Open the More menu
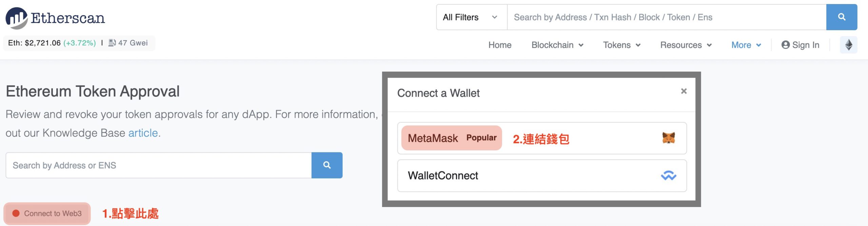This screenshot has height=226, width=868. tap(746, 45)
